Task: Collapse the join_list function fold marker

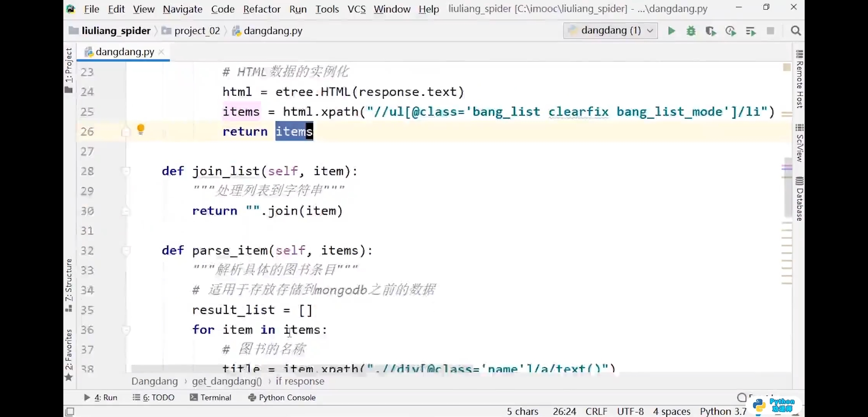Action: pos(126,171)
